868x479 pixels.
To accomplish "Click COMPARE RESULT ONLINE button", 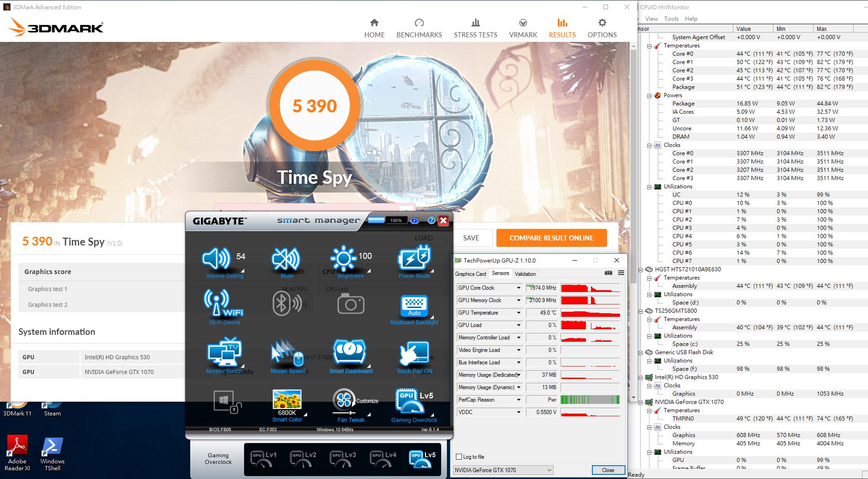I will tap(551, 238).
